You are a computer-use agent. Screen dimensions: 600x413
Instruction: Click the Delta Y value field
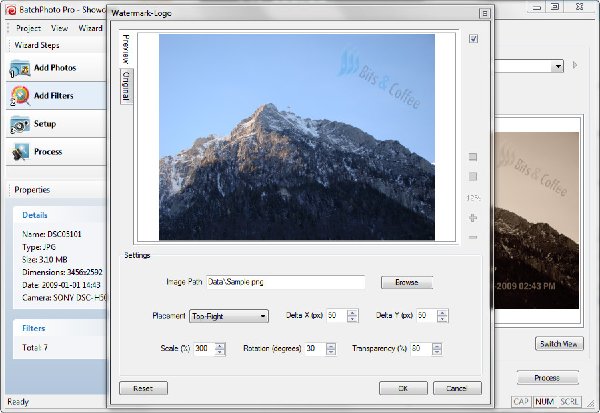point(427,316)
